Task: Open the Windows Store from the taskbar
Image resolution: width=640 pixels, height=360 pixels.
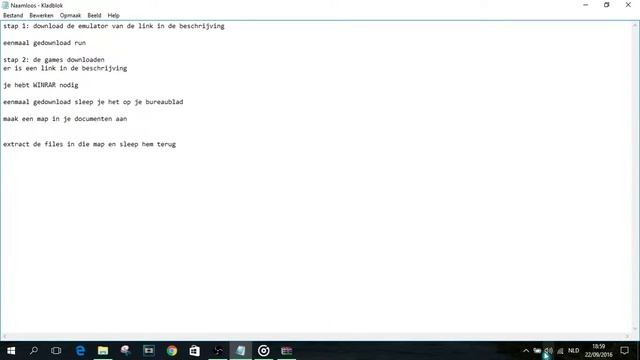Action: pyautogui.click(x=194, y=351)
